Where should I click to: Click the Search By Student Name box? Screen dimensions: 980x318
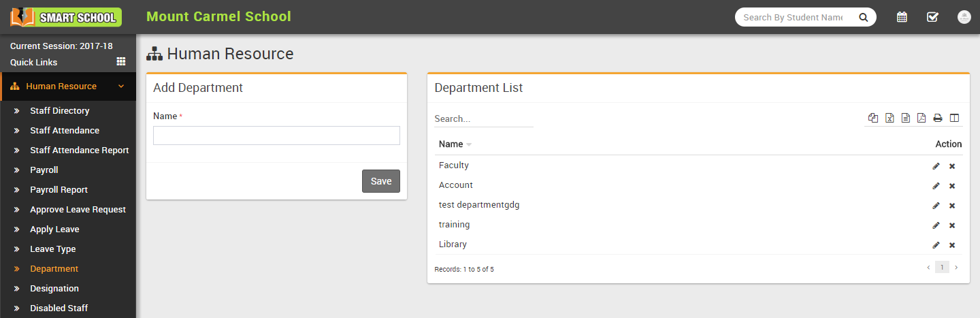(793, 17)
